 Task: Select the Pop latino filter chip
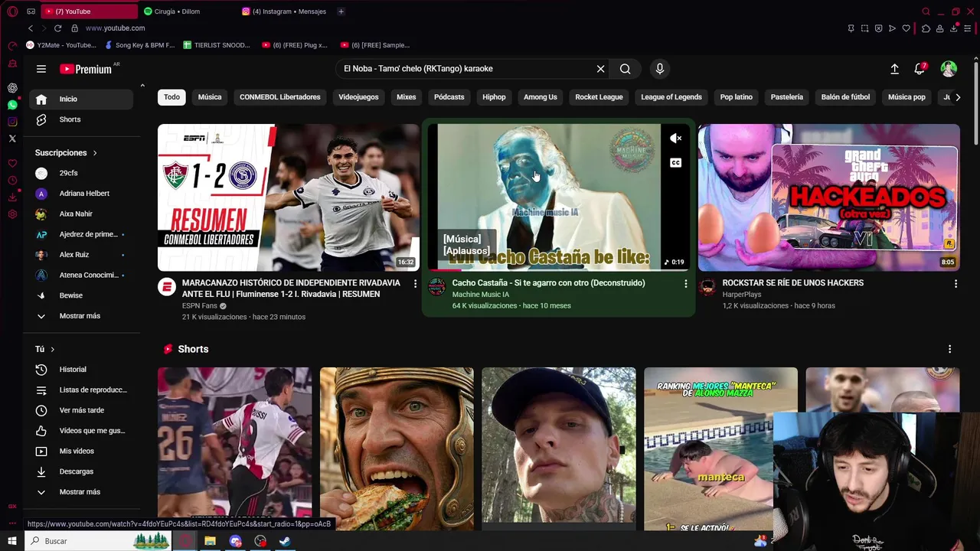[737, 97]
